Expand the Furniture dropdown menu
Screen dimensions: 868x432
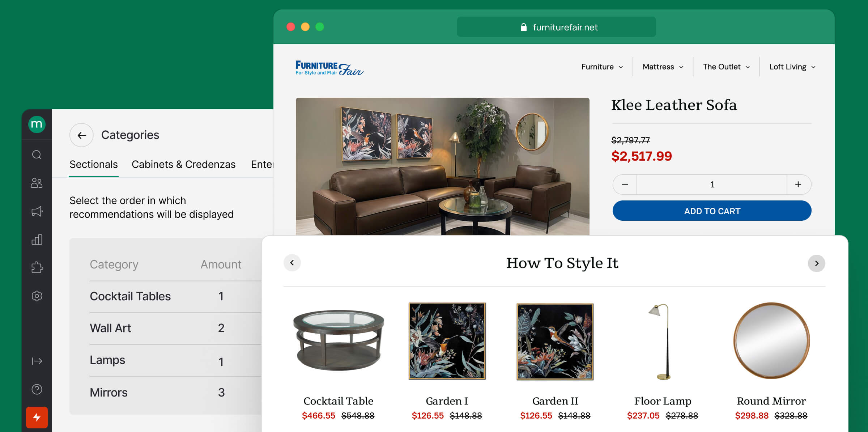tap(602, 67)
